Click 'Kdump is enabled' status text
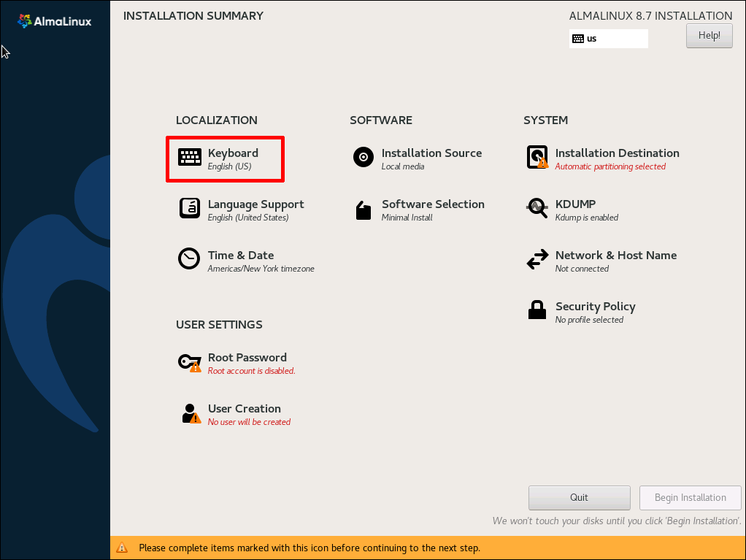This screenshot has height=560, width=746. pyautogui.click(x=587, y=218)
